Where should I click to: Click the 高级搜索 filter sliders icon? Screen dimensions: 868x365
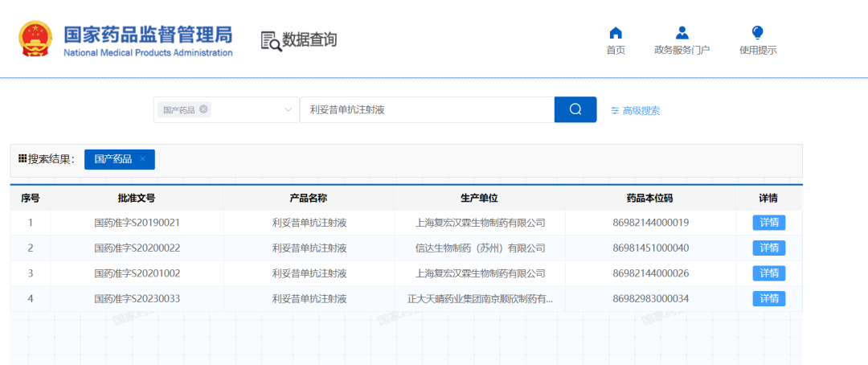point(615,111)
